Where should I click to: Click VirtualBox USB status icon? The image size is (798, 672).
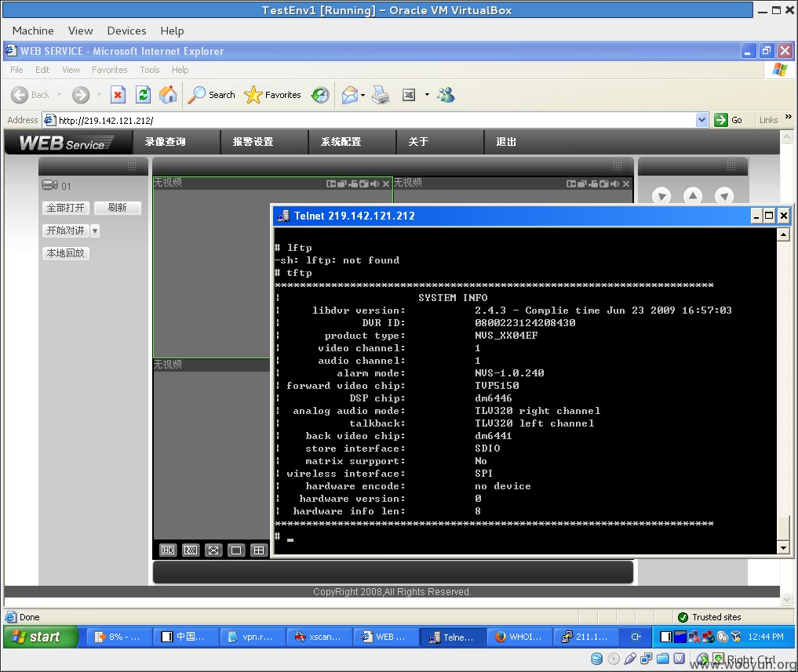(x=630, y=659)
